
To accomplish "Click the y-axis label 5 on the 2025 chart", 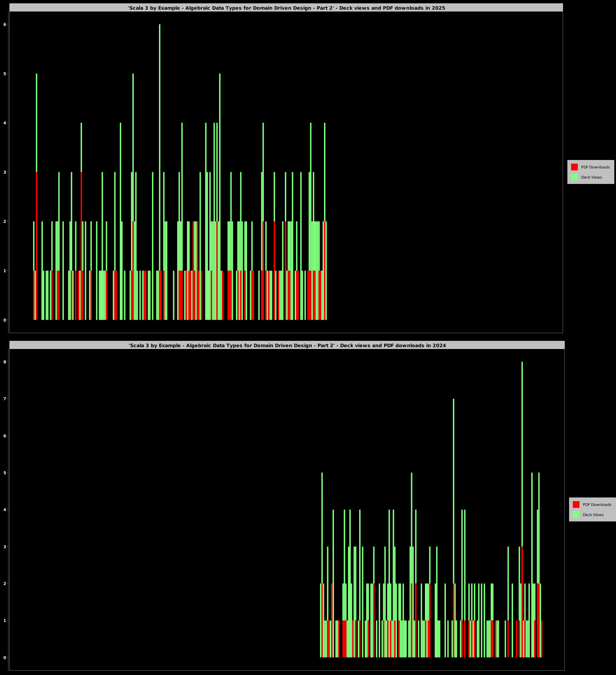I will [x=5, y=74].
